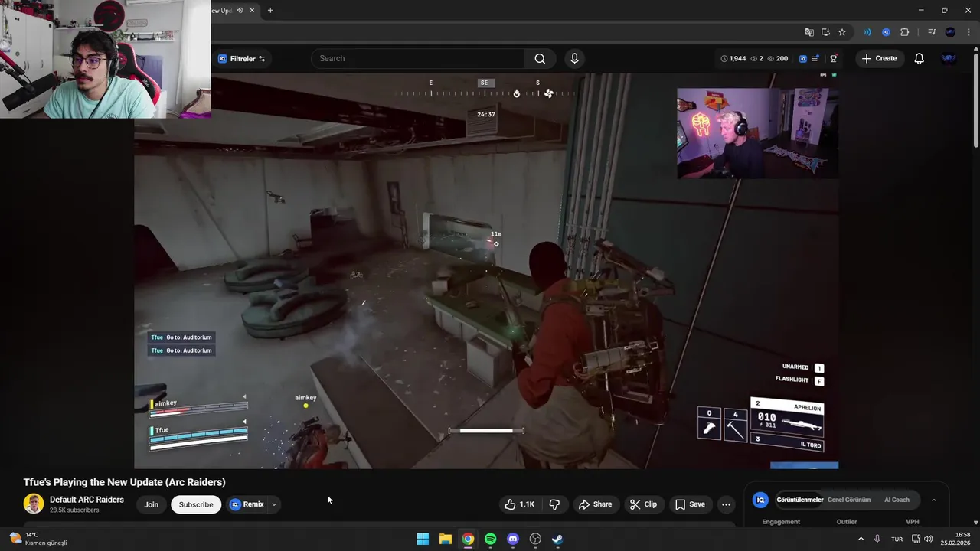Open the Chrome profile avatar

pyautogui.click(x=950, y=32)
